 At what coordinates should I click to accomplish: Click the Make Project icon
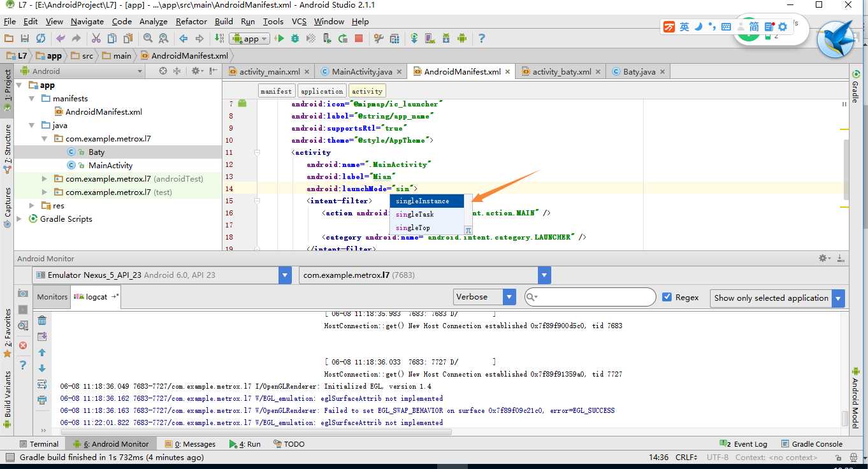coord(219,38)
